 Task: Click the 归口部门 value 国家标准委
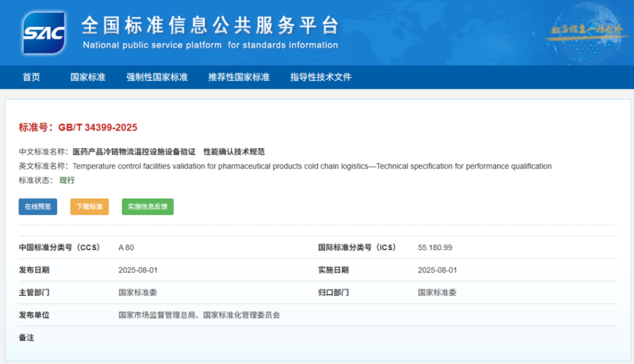click(x=437, y=292)
